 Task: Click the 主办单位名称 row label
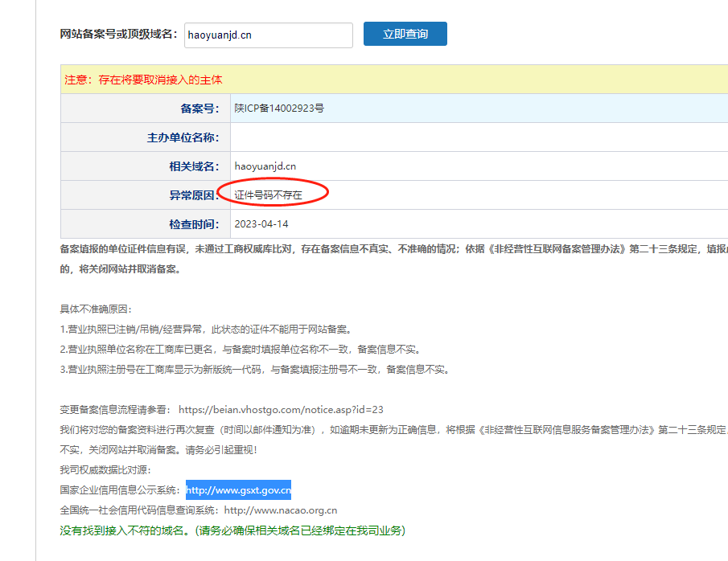[183, 137]
